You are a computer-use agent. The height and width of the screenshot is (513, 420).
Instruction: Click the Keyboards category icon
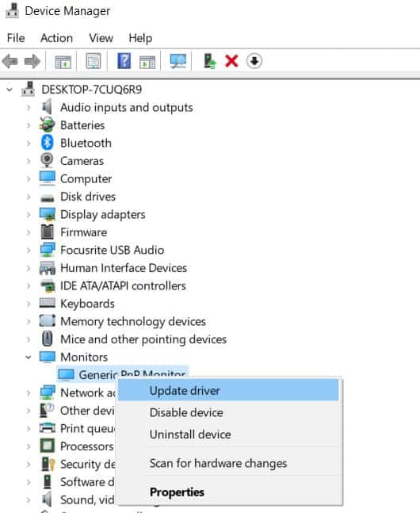pyautogui.click(x=47, y=303)
